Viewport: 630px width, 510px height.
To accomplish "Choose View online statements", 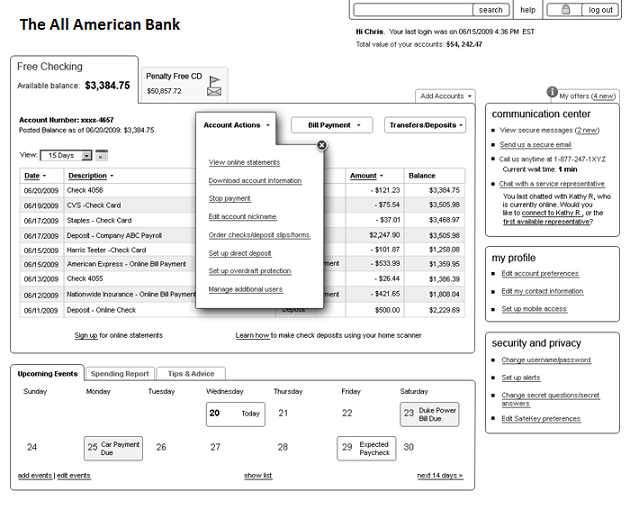I will click(244, 162).
